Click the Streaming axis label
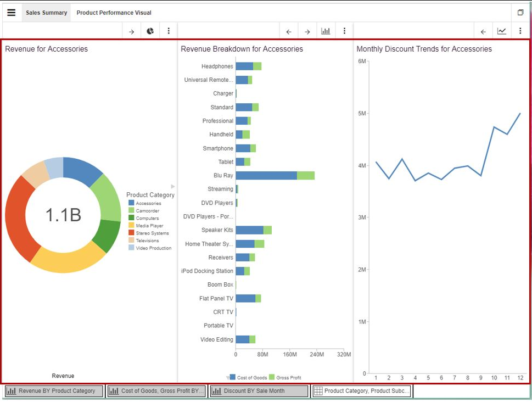532x402 pixels. click(221, 189)
